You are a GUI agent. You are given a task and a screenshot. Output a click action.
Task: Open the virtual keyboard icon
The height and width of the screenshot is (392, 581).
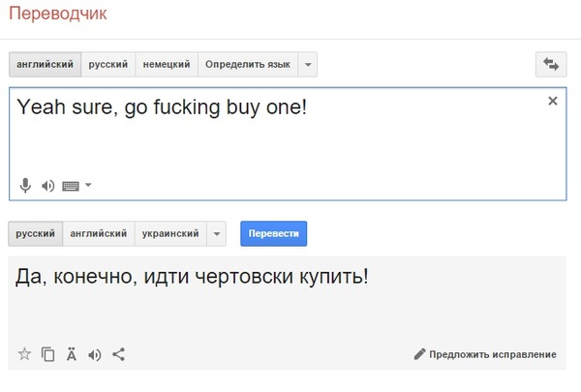(x=71, y=186)
